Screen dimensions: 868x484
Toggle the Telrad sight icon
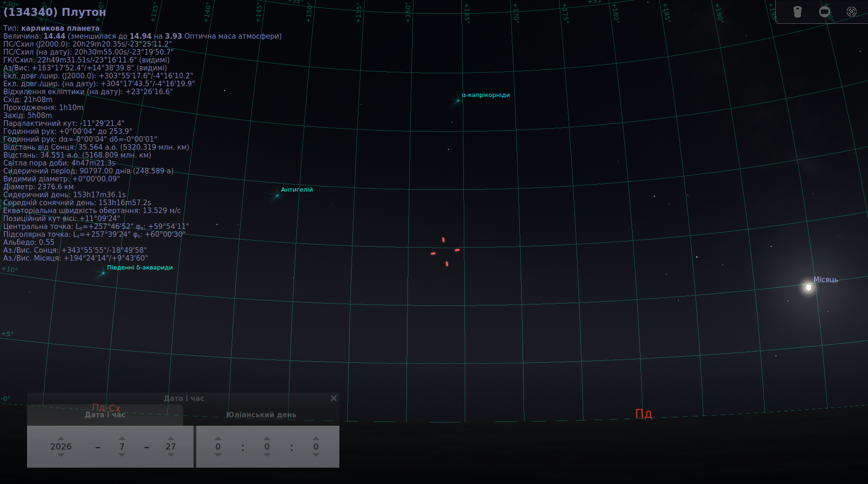[x=852, y=12]
